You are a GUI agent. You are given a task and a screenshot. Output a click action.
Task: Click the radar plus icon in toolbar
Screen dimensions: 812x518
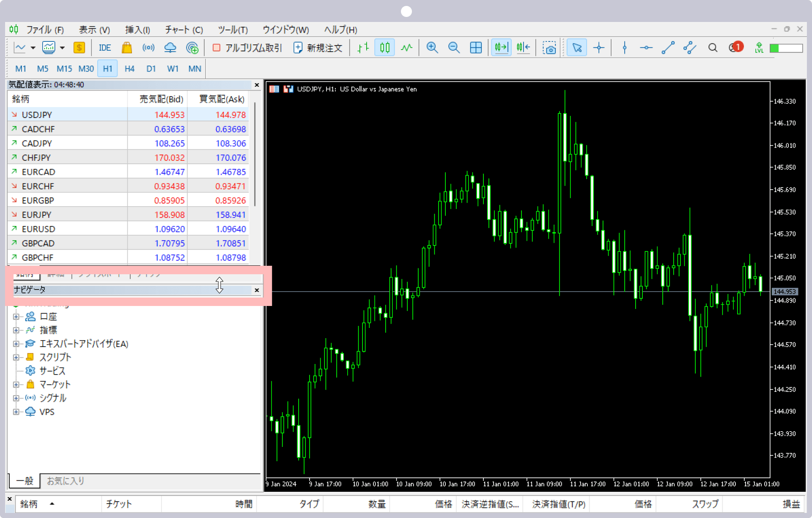click(192, 48)
